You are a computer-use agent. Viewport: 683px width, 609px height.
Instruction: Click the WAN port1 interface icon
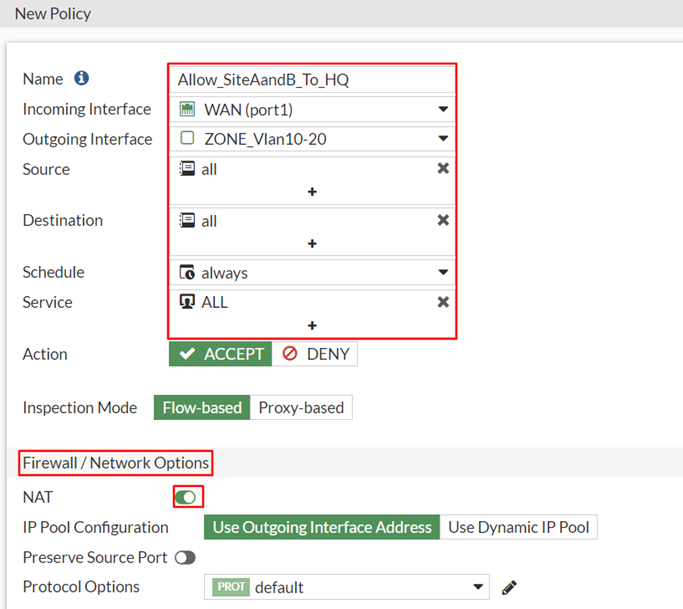point(187,109)
